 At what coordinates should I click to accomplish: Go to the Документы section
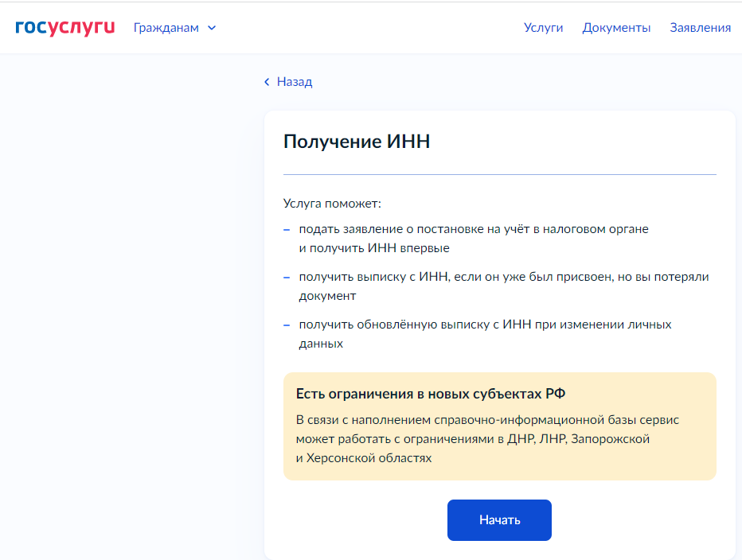(616, 28)
